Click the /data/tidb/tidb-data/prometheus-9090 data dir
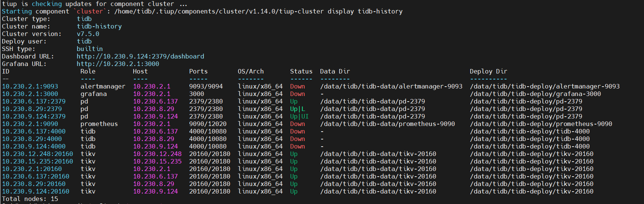Screen dimensions: 644x204 (x=388, y=124)
